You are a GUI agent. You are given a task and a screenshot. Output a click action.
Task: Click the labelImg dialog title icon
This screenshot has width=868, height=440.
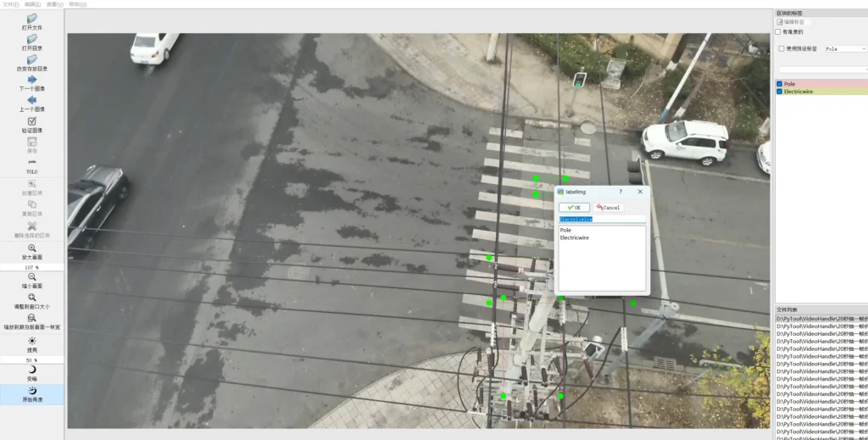(x=560, y=192)
